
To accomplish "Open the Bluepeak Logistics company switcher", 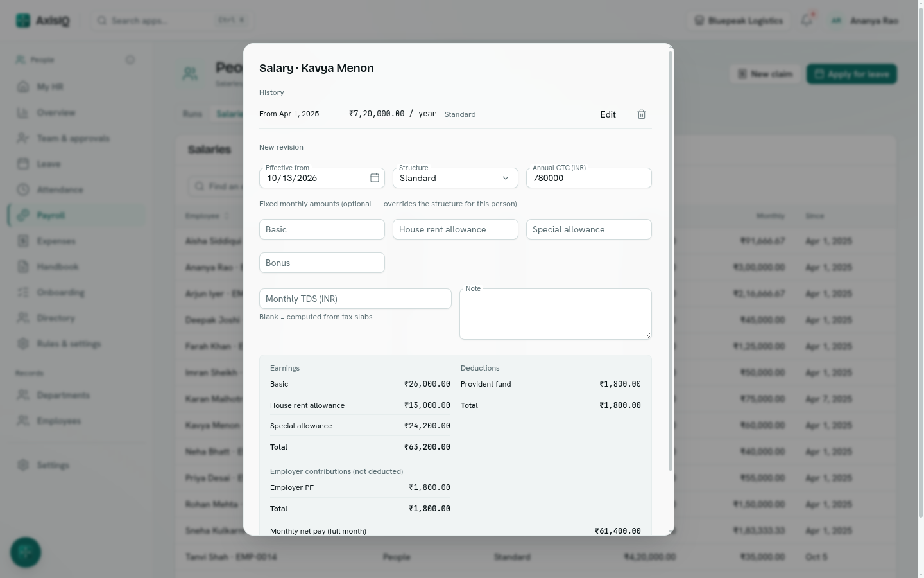I will point(739,21).
